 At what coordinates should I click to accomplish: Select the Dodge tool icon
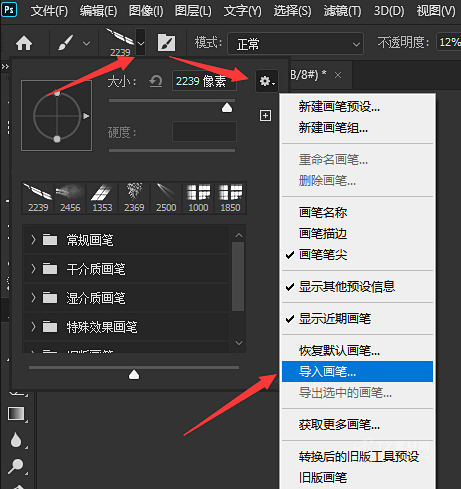16,466
